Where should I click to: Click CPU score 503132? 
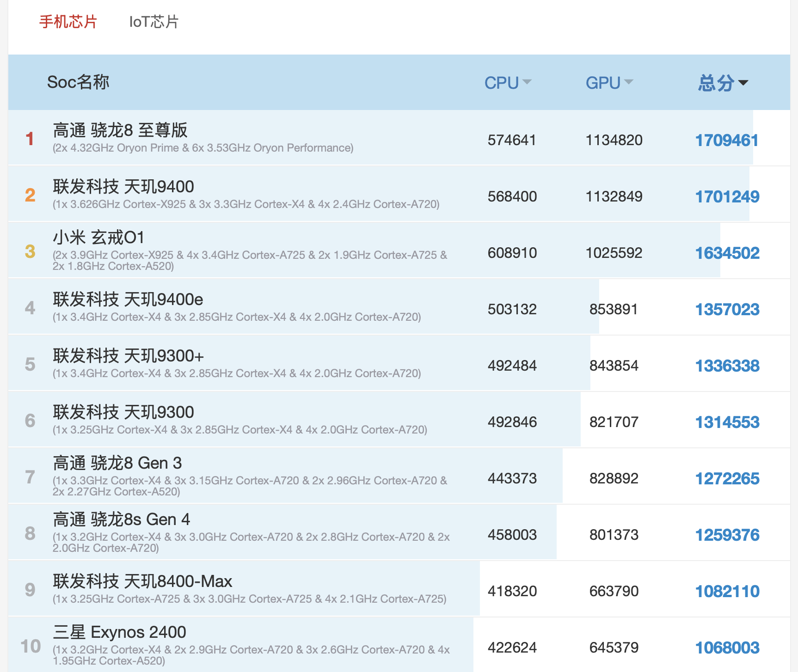point(512,309)
